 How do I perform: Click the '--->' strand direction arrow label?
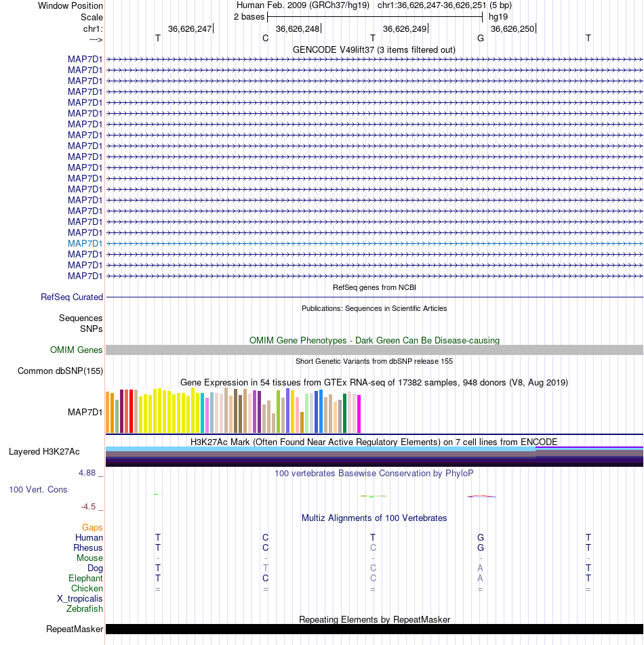coord(96,39)
